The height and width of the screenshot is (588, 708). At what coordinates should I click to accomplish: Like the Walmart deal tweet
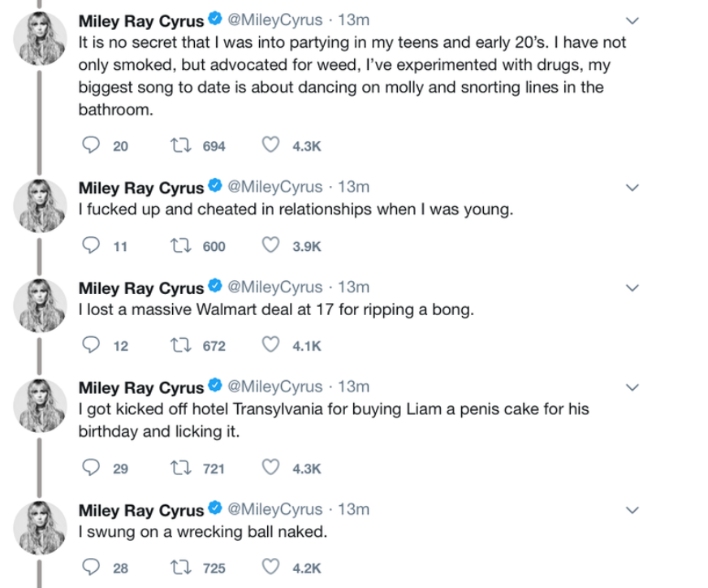click(x=270, y=346)
